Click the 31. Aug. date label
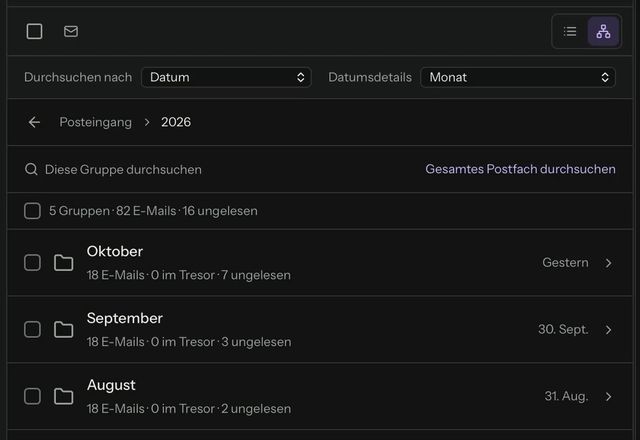Screen dimensions: 640x440 [x=567, y=396]
